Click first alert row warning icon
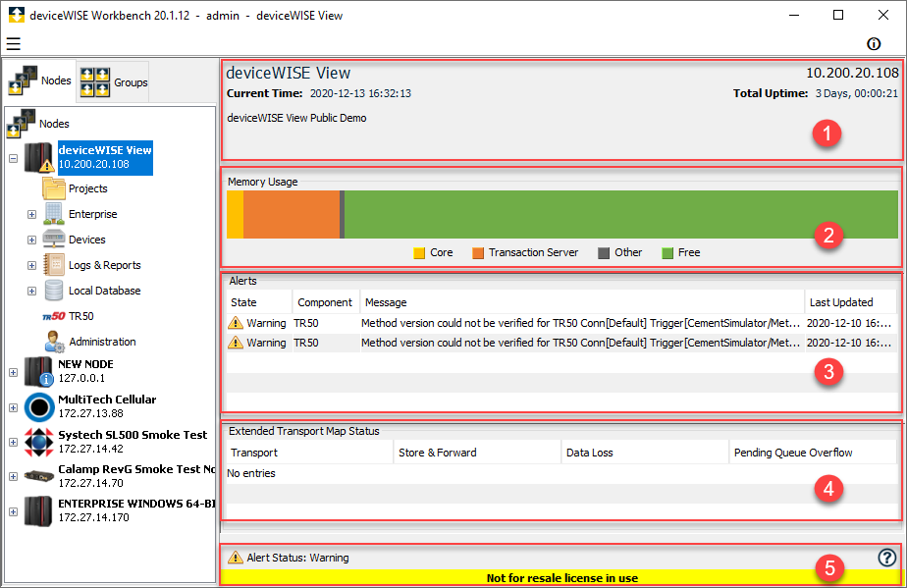 [x=236, y=323]
